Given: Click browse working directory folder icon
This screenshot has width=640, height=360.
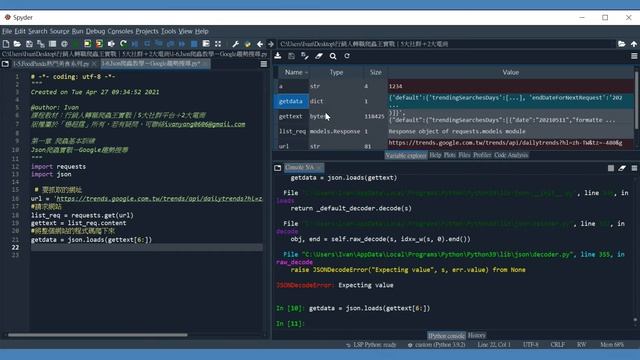Looking at the screenshot, I should click(622, 44).
